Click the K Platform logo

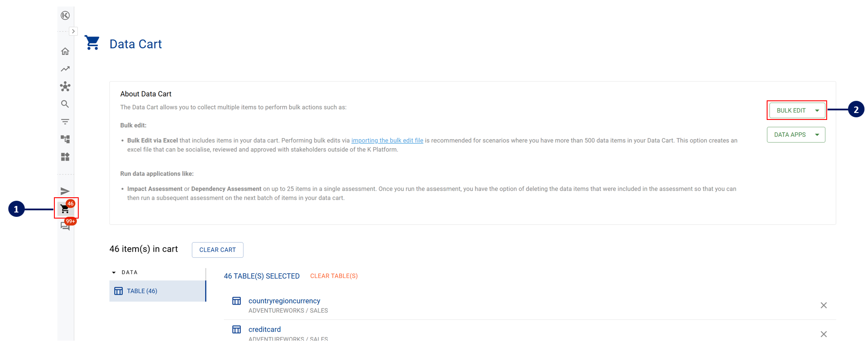coord(65,16)
